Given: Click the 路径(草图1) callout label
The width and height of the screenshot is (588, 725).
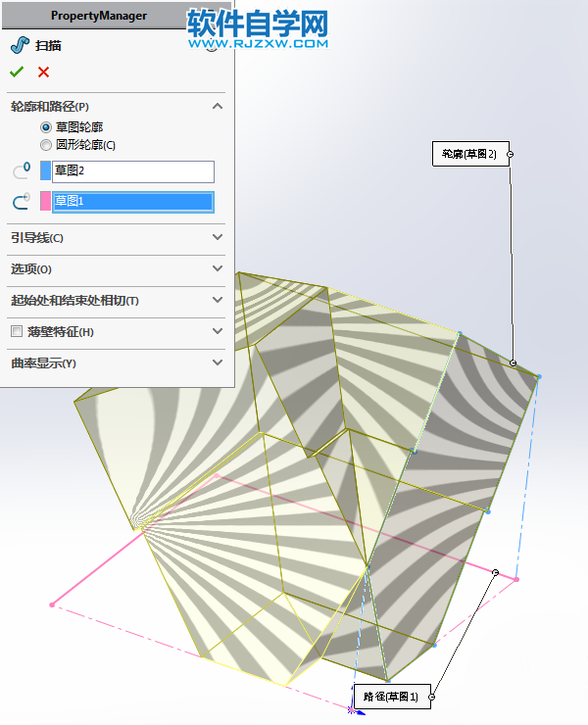Looking at the screenshot, I should point(392,697).
